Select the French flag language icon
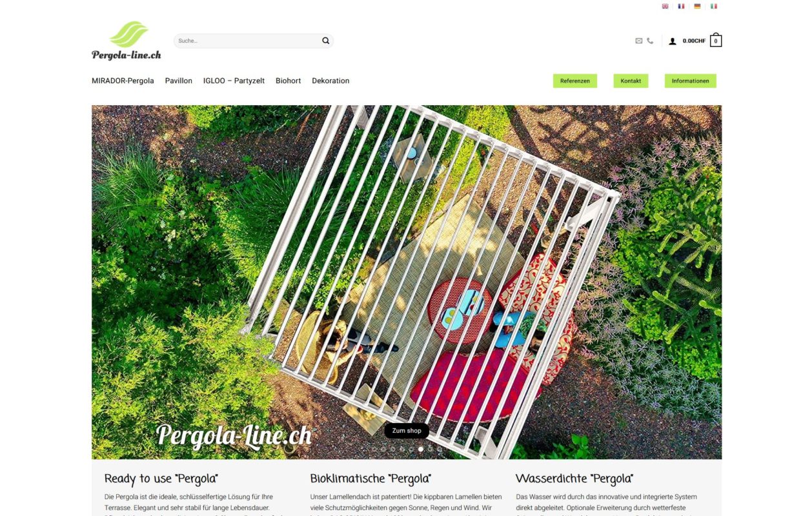 (681, 6)
